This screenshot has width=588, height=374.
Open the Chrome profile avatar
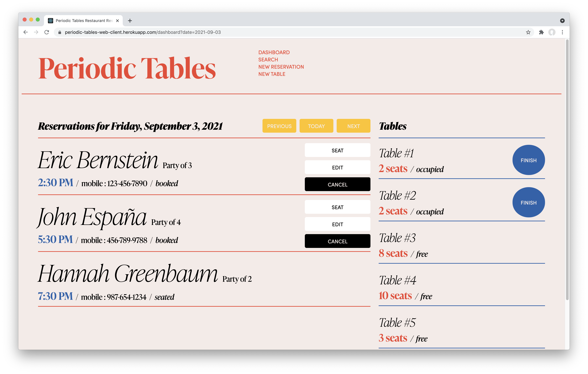tap(552, 32)
